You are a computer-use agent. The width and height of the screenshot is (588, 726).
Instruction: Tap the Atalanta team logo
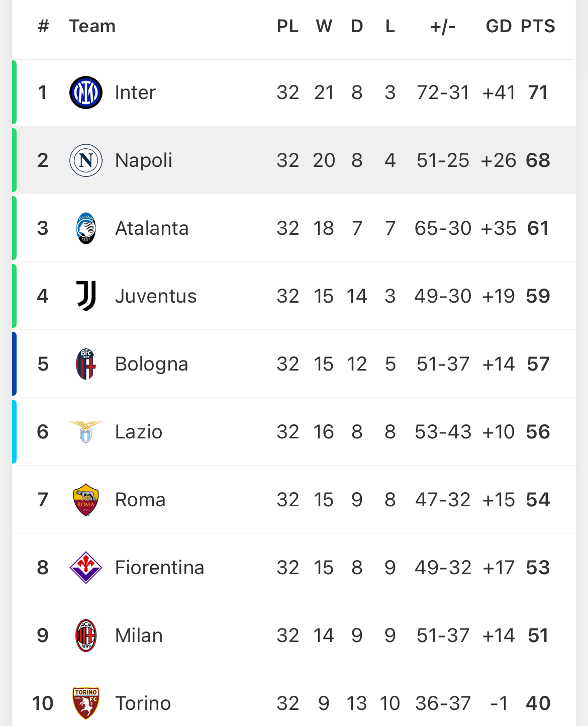(x=86, y=228)
